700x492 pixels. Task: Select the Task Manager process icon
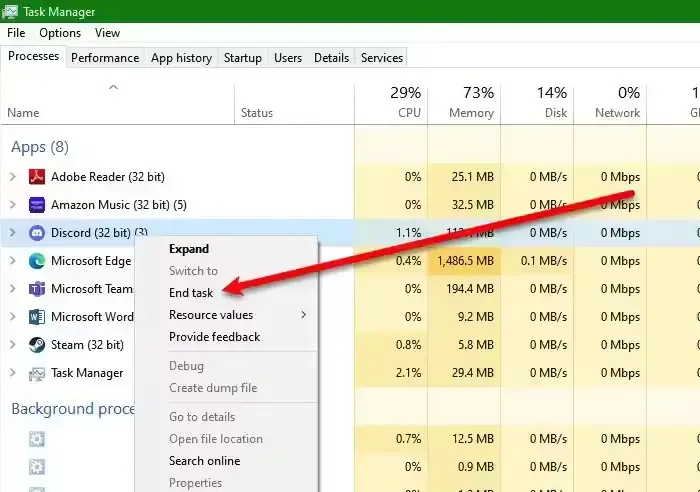pyautogui.click(x=37, y=373)
